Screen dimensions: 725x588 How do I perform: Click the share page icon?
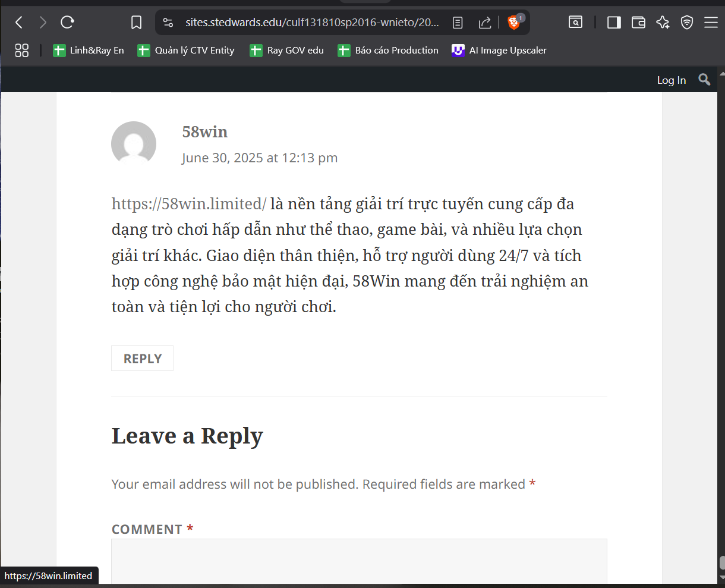click(485, 23)
